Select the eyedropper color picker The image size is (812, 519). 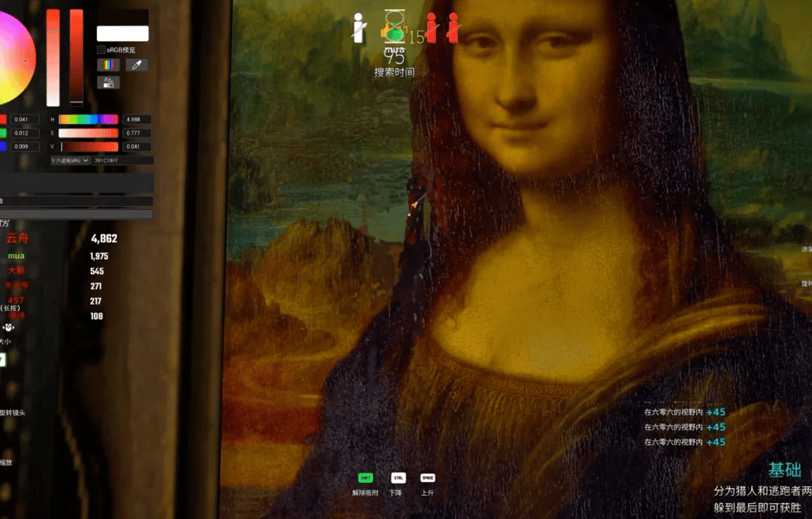137,65
